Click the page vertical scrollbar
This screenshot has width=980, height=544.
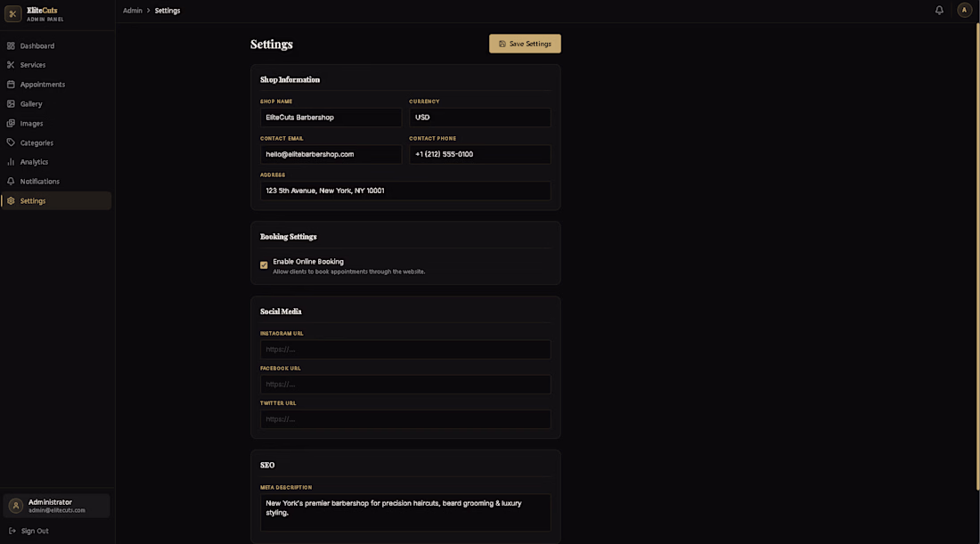976,256
